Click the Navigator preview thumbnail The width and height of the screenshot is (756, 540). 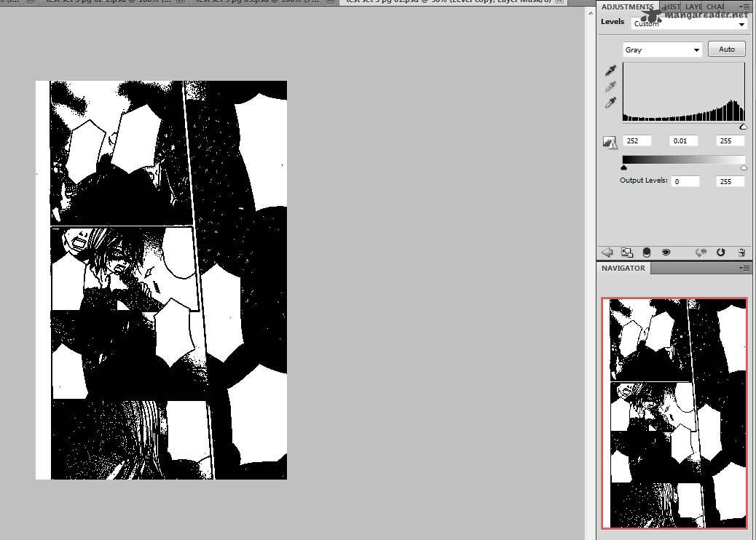click(x=674, y=413)
